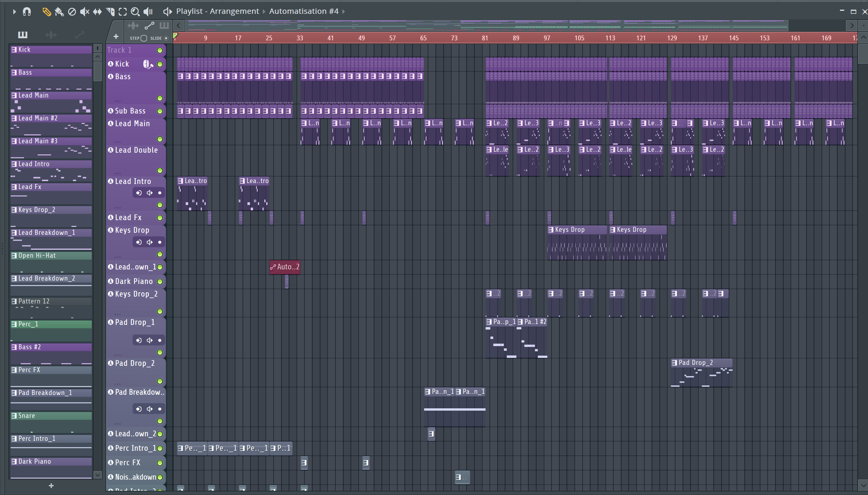Show audio clips in the picker panel
The image size is (868, 495).
pyautogui.click(x=51, y=35)
